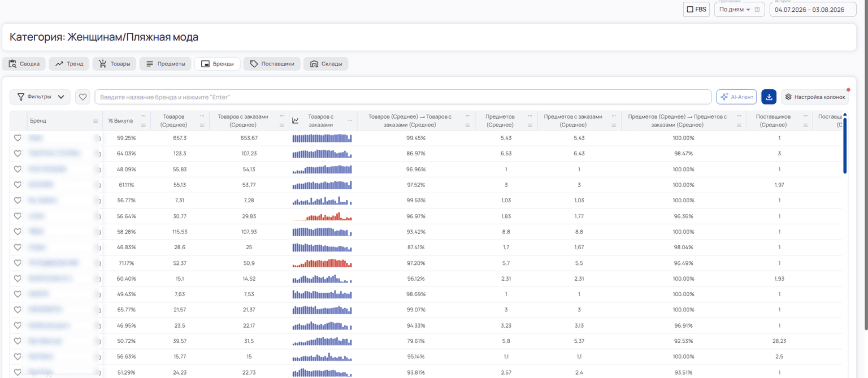868x378 pixels.
Task: Click the heart in the 56.63% row
Action: click(18, 357)
